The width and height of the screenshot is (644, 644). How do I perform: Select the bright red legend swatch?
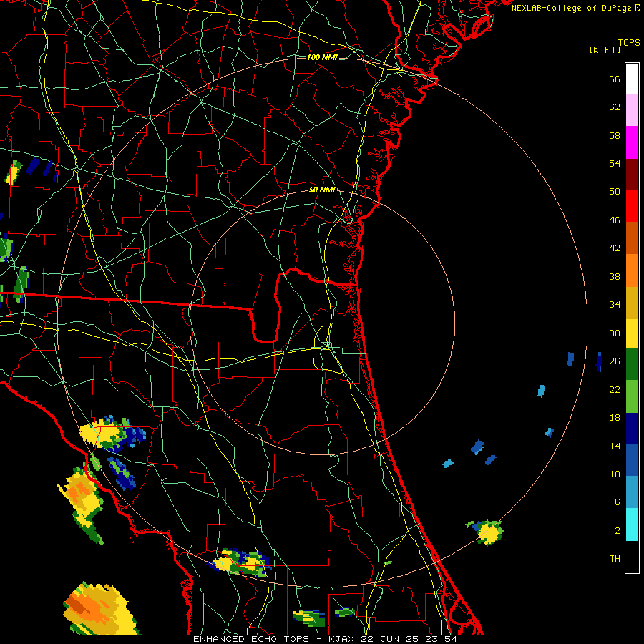point(632,206)
